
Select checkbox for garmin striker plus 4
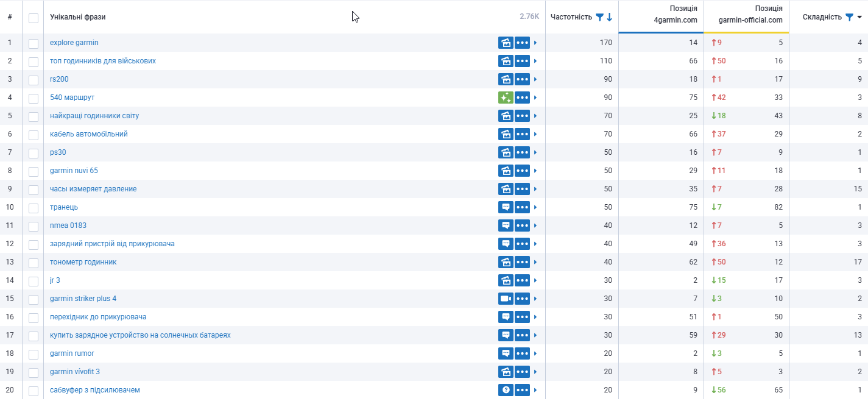[x=34, y=299]
